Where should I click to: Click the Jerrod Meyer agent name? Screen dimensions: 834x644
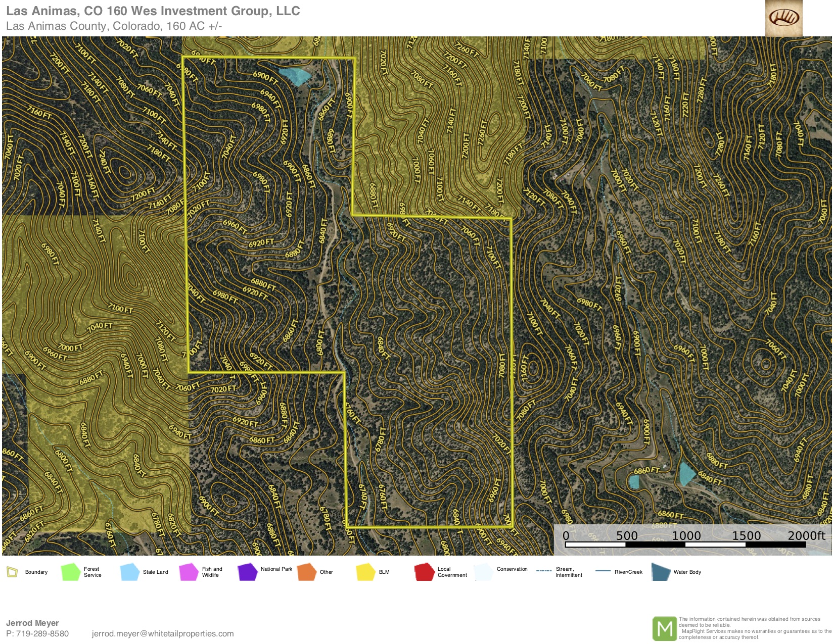32,623
